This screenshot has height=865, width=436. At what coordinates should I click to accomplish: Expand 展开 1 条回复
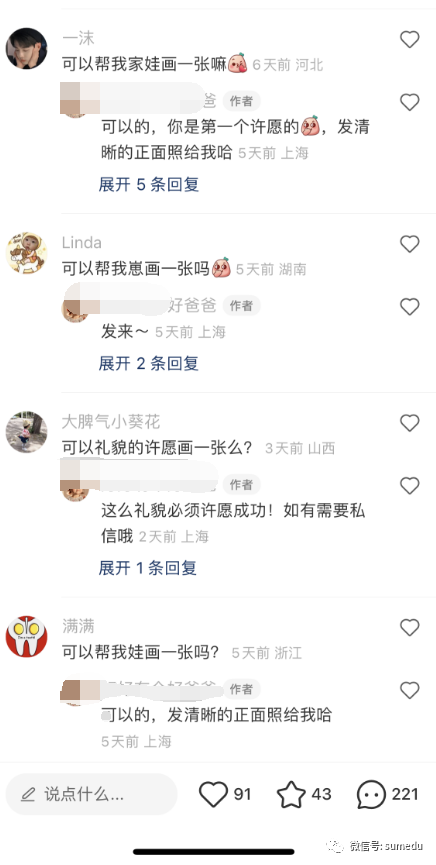148,568
